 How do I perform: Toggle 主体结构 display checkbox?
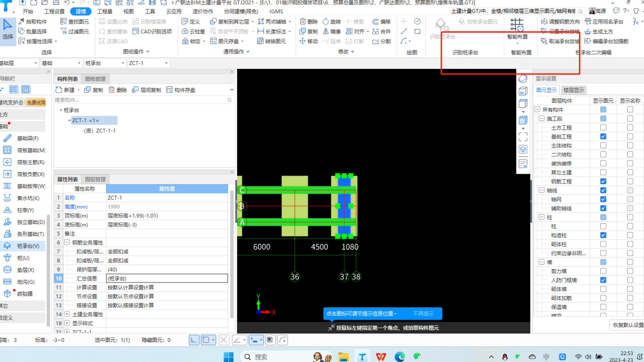[x=603, y=145]
